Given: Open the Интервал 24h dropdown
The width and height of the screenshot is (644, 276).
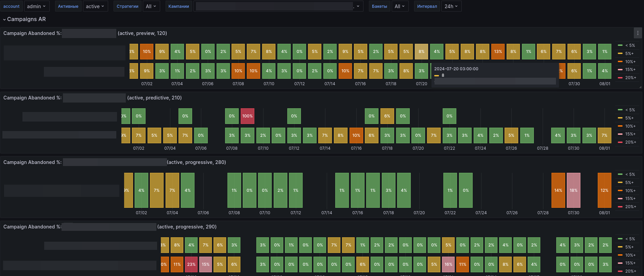Looking at the screenshot, I should pyautogui.click(x=451, y=6).
